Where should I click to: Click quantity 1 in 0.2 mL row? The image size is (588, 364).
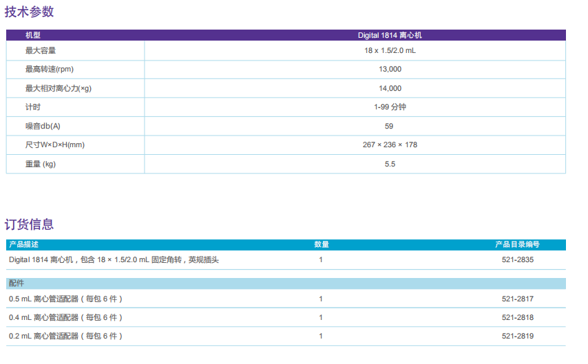tap(321, 336)
